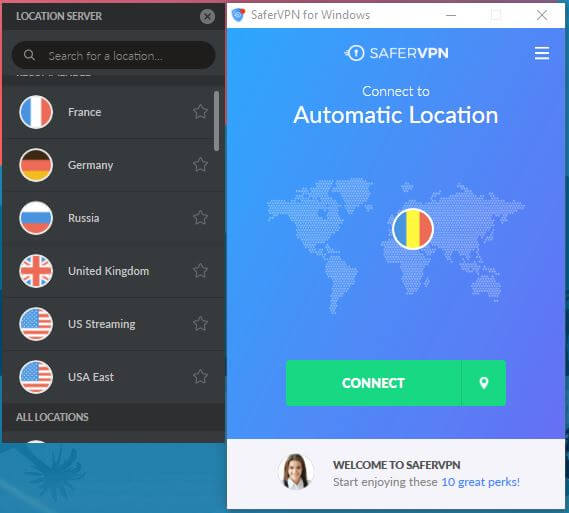Favorite USA East with its star

click(200, 377)
